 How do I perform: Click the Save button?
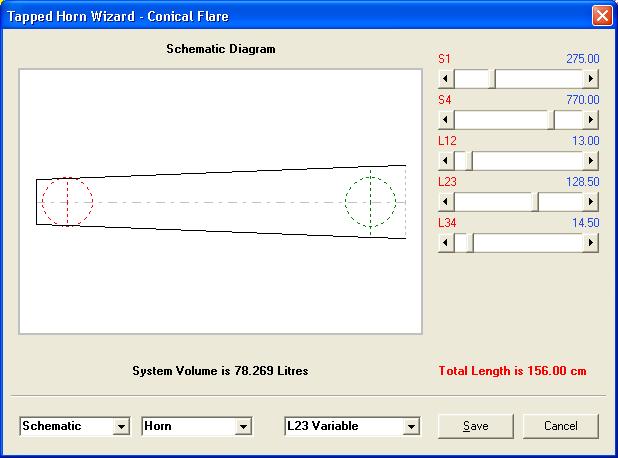point(476,426)
